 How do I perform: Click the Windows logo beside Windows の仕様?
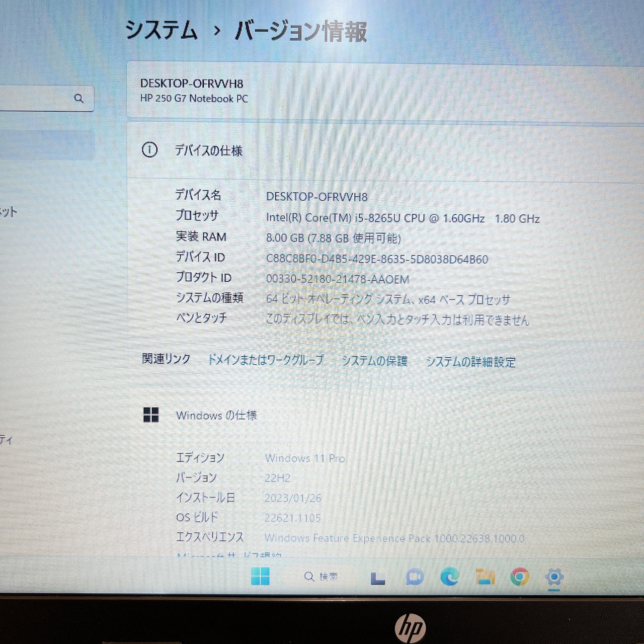pos(151,415)
